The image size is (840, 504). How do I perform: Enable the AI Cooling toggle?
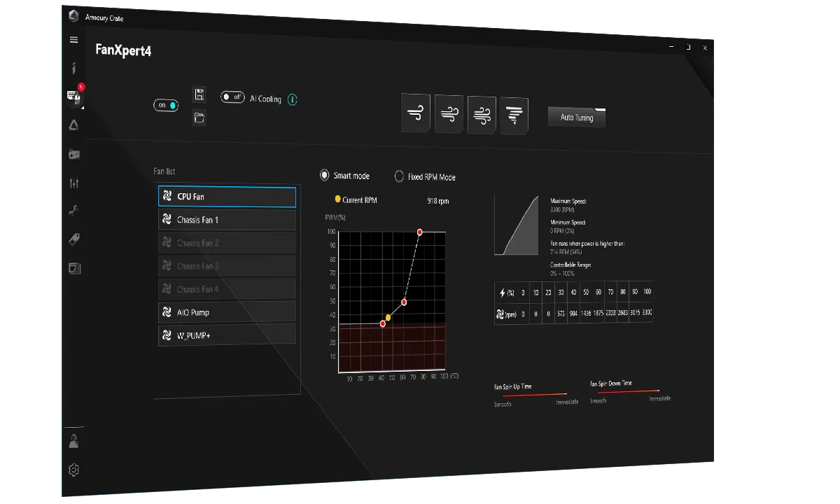[x=232, y=97]
